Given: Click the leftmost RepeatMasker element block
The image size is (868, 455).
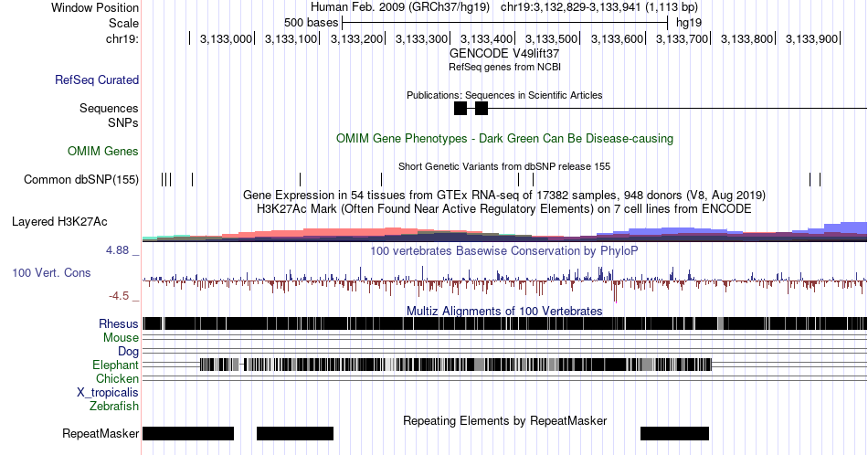Looking at the screenshot, I should pos(188,433).
